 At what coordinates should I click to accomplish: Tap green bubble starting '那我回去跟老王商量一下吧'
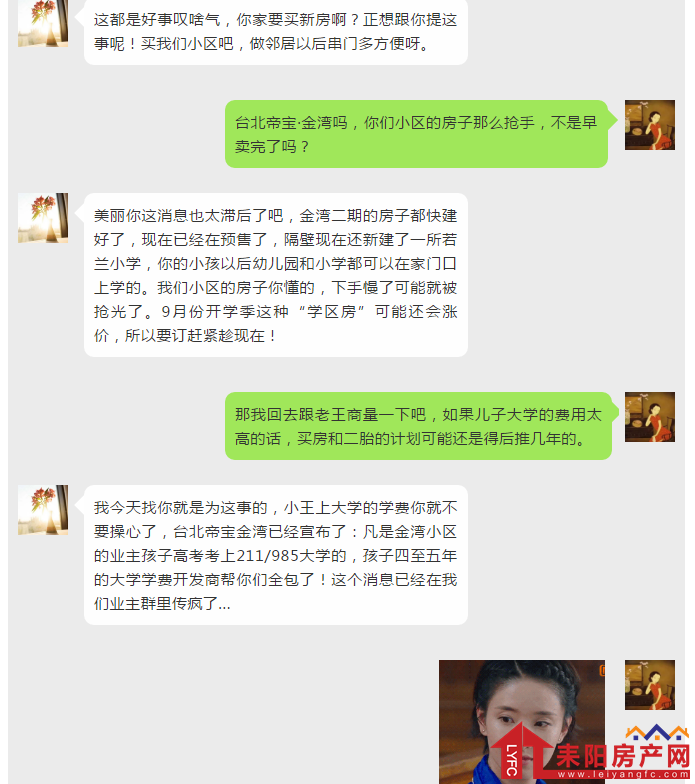point(418,426)
